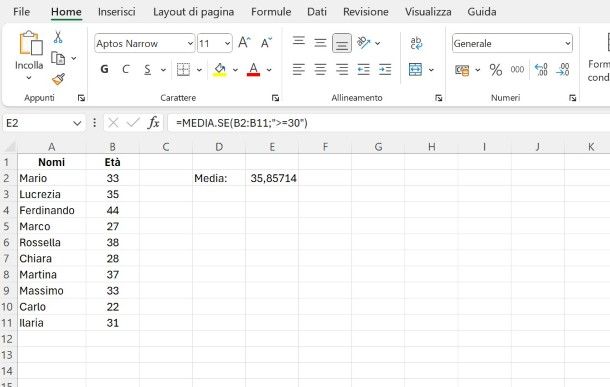Expand borders options arrow
The image size is (610, 387).
(x=199, y=70)
